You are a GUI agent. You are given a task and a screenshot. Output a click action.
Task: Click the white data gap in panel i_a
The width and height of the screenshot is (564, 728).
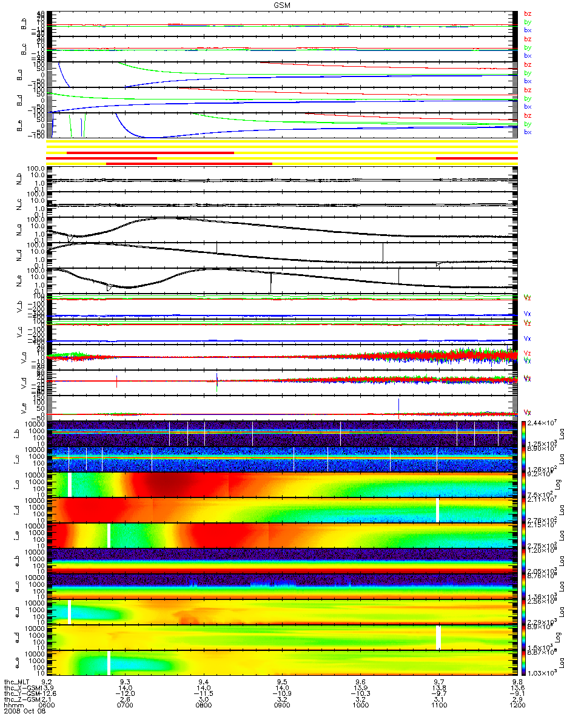coord(70,484)
